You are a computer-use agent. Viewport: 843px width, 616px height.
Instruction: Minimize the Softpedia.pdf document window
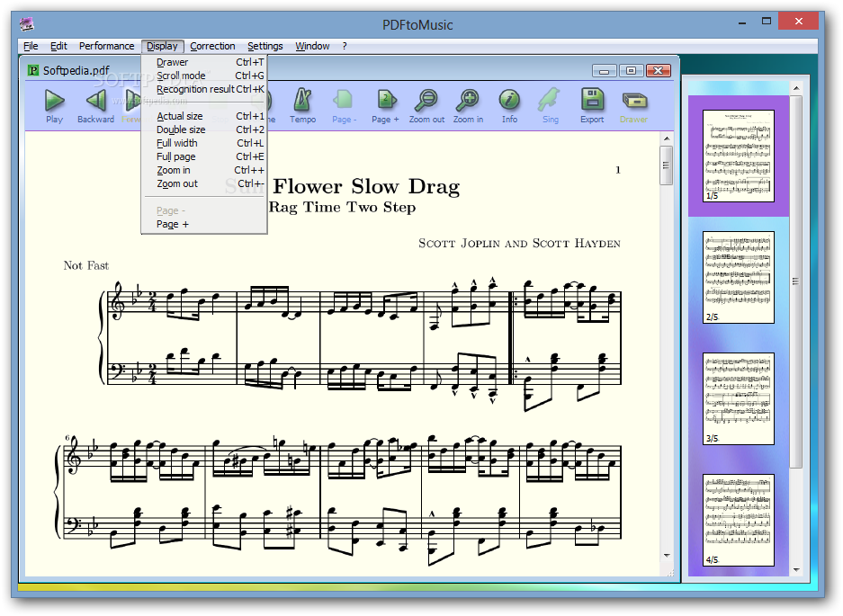tap(605, 71)
